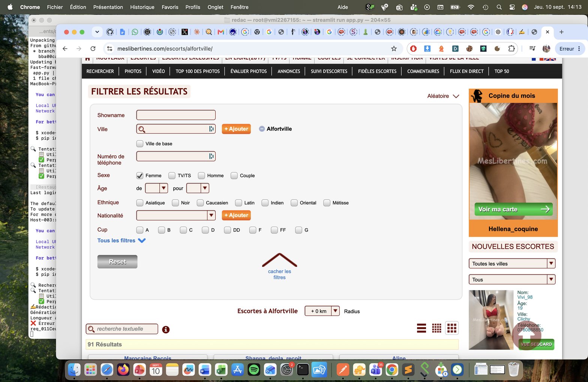Viewport: 588px width, 382px height.
Task: Open the Historique menu in the menu bar
Action: point(142,7)
